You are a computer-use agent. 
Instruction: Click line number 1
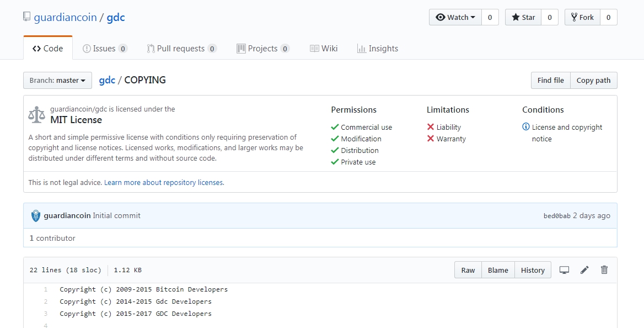46,289
